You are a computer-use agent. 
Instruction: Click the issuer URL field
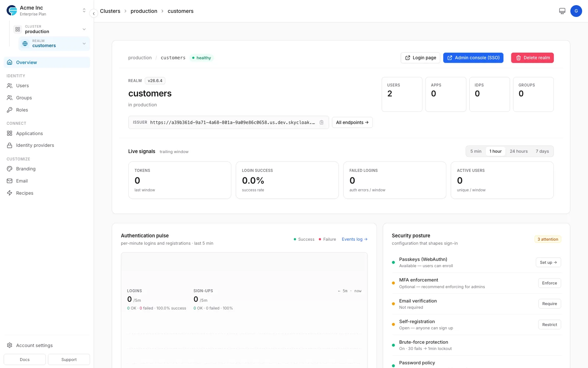pyautogui.click(x=229, y=123)
